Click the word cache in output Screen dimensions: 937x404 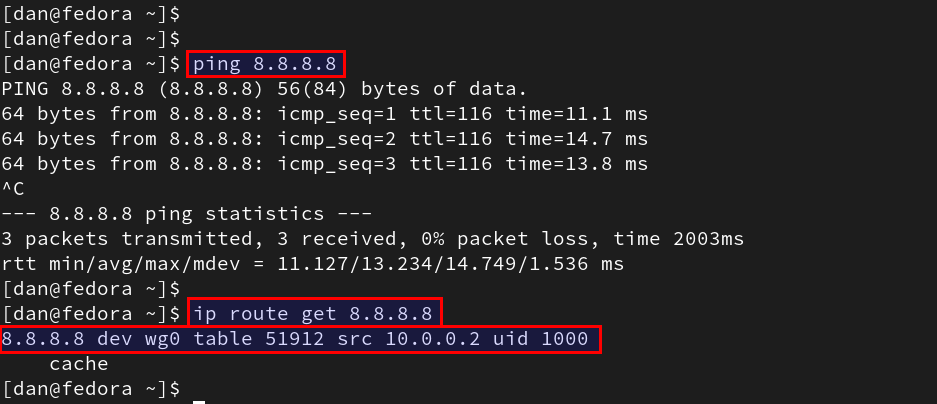click(x=79, y=364)
